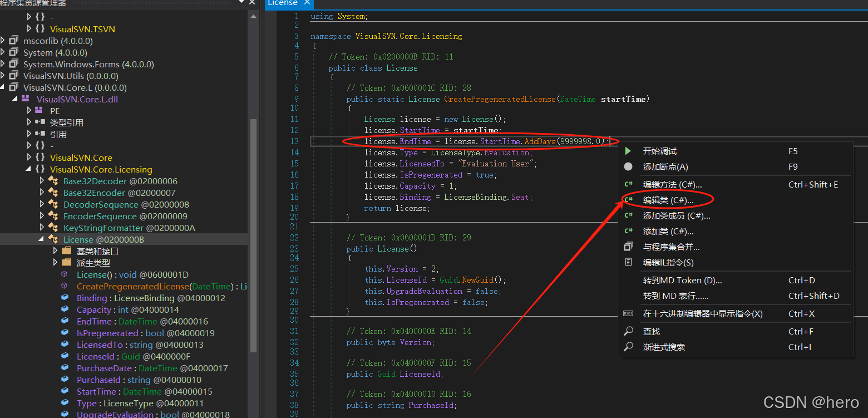Choose 编辑类 (C#)... from context menu
The height and width of the screenshot is (418, 868).
coord(736,200)
